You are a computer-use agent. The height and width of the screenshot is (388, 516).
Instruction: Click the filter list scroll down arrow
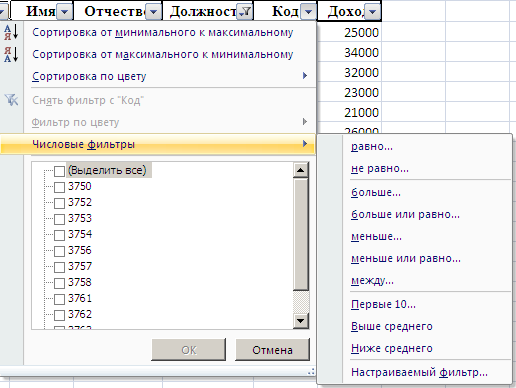(301, 321)
